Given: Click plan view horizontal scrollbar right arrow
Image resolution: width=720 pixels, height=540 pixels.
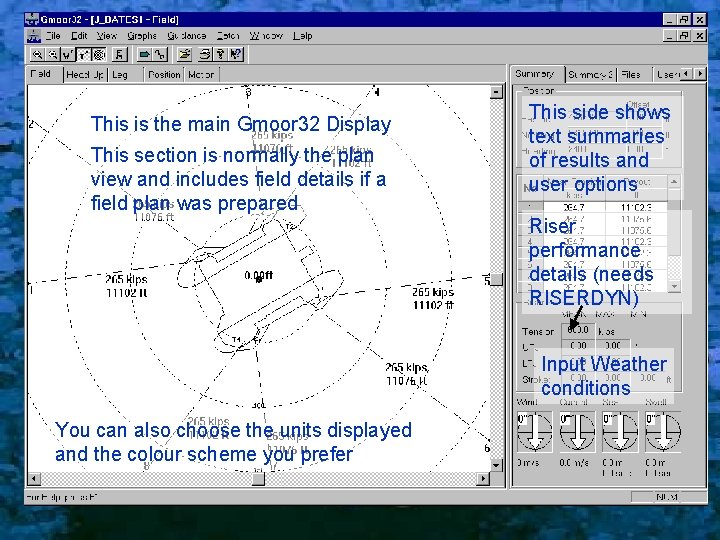Looking at the screenshot, I should point(483,478).
